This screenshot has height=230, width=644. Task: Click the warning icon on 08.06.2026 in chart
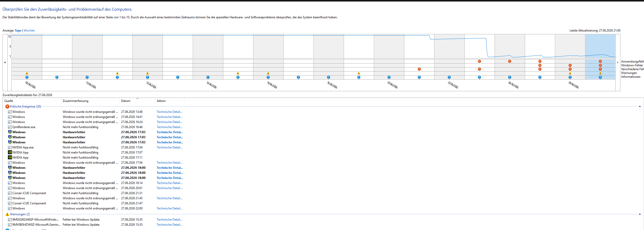[27, 73]
